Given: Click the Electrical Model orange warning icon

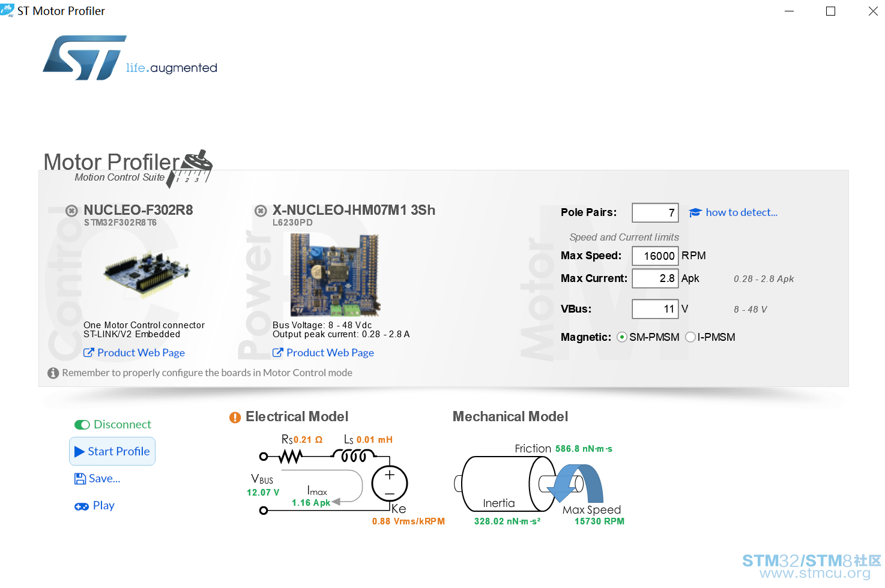Looking at the screenshot, I should [x=235, y=418].
